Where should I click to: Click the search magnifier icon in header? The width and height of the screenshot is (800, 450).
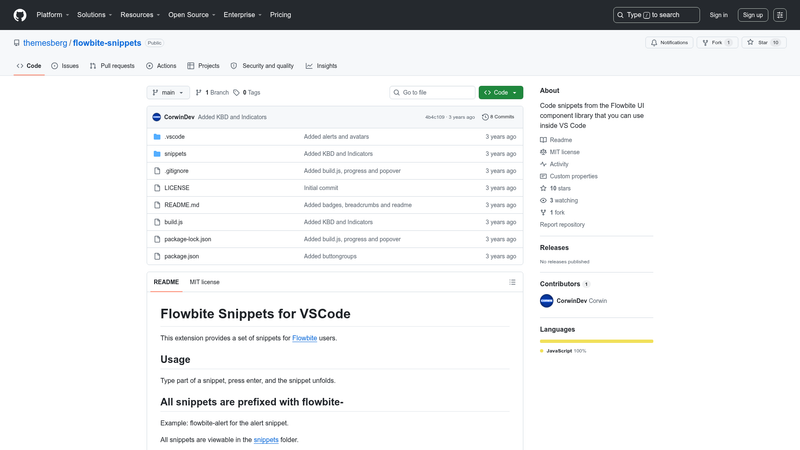pyautogui.click(x=620, y=15)
